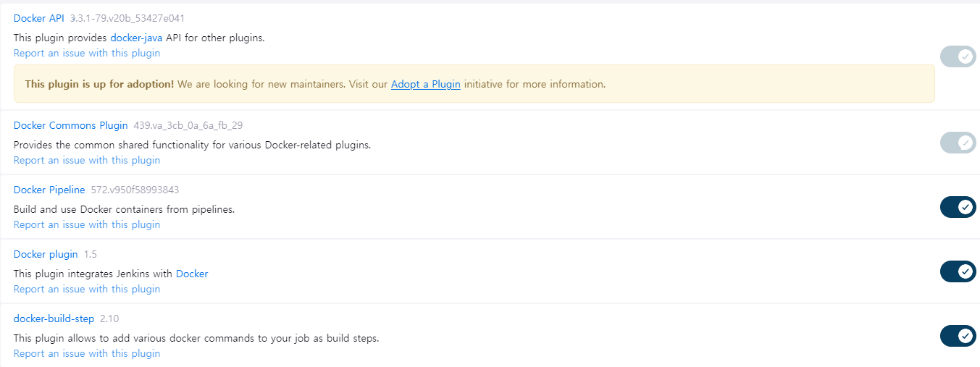
Task: Open the Docker link in Jenkins integration description
Action: coord(192,274)
